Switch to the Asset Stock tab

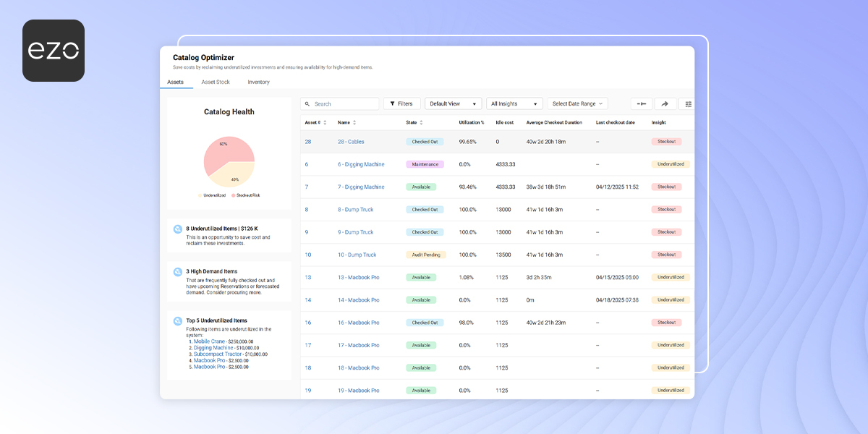coord(216,82)
